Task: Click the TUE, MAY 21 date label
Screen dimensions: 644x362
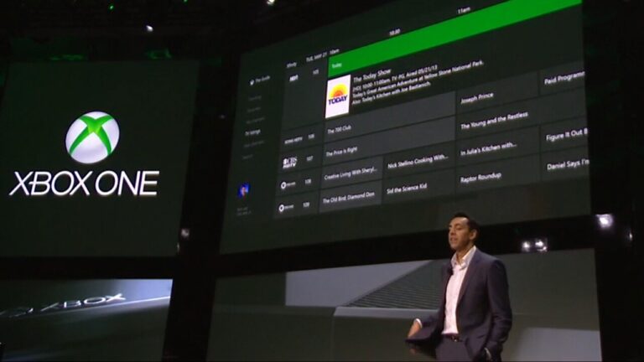Action: pyautogui.click(x=316, y=57)
